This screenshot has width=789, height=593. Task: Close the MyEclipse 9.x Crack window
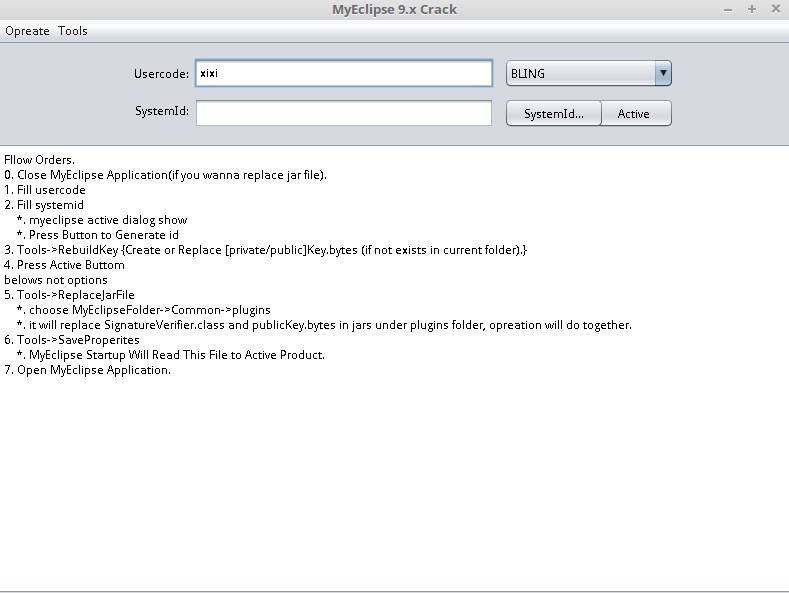(x=775, y=9)
